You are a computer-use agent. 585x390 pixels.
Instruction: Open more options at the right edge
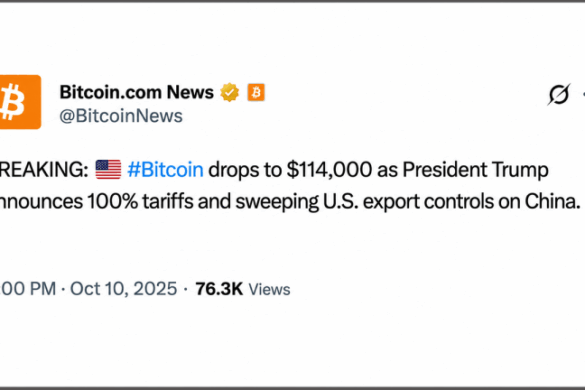[583, 94]
